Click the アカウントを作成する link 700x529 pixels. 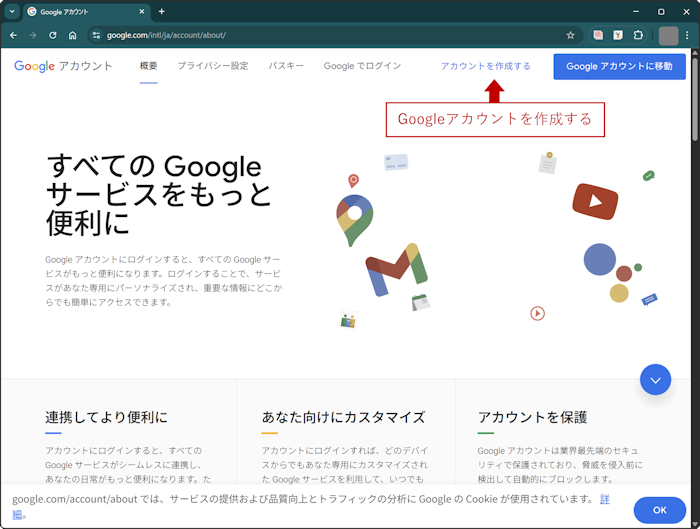(x=485, y=66)
